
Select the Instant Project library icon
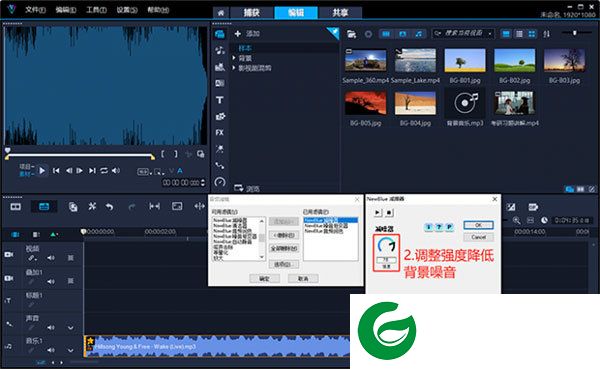point(220,67)
